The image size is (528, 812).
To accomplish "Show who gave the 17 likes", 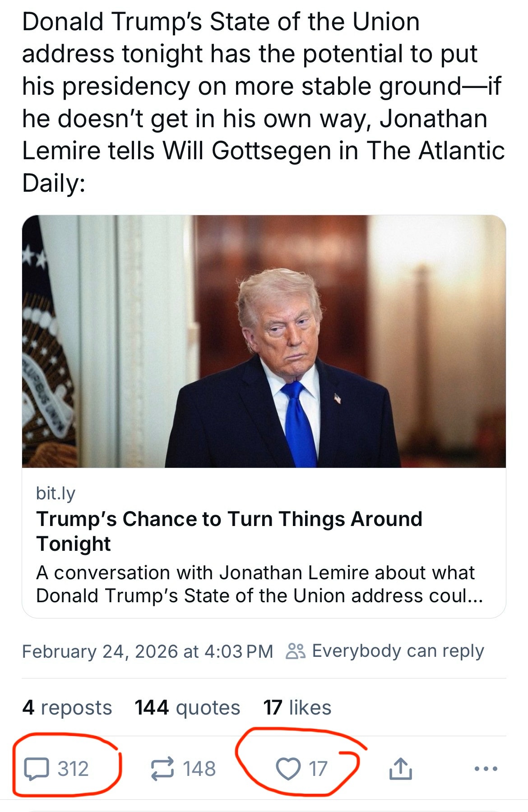I will (x=297, y=707).
